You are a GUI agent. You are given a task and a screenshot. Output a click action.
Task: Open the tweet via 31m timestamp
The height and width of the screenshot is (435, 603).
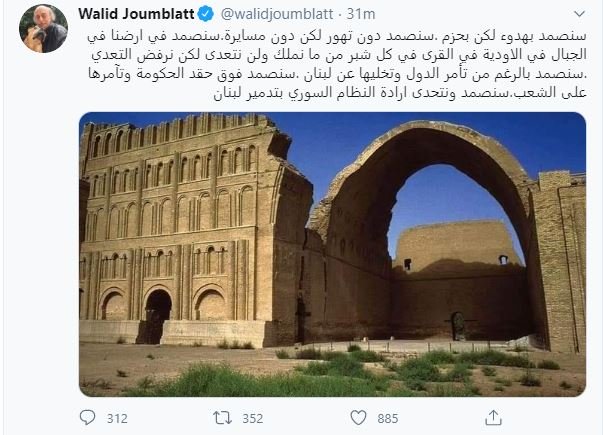click(361, 14)
